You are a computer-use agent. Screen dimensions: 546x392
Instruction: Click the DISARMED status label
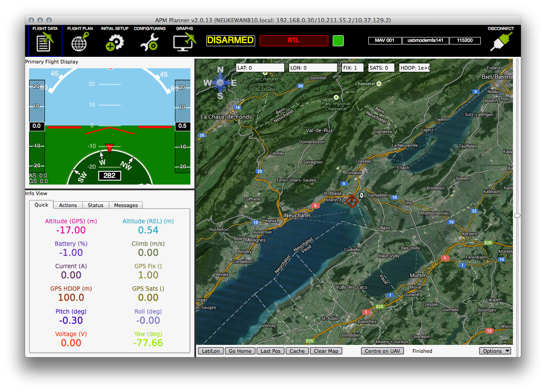click(x=230, y=41)
